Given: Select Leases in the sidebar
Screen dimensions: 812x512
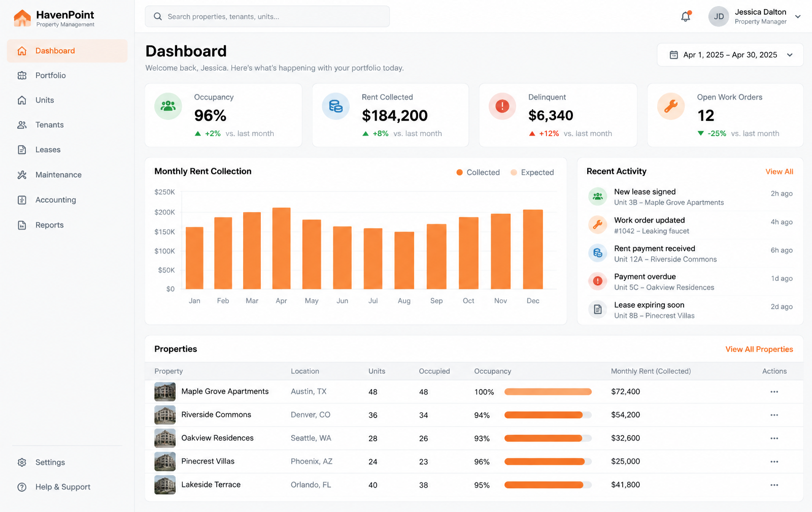Looking at the screenshot, I should click(67, 150).
